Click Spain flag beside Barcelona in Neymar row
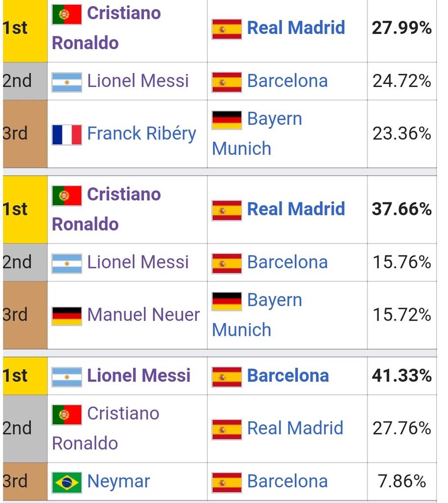 [x=226, y=482]
